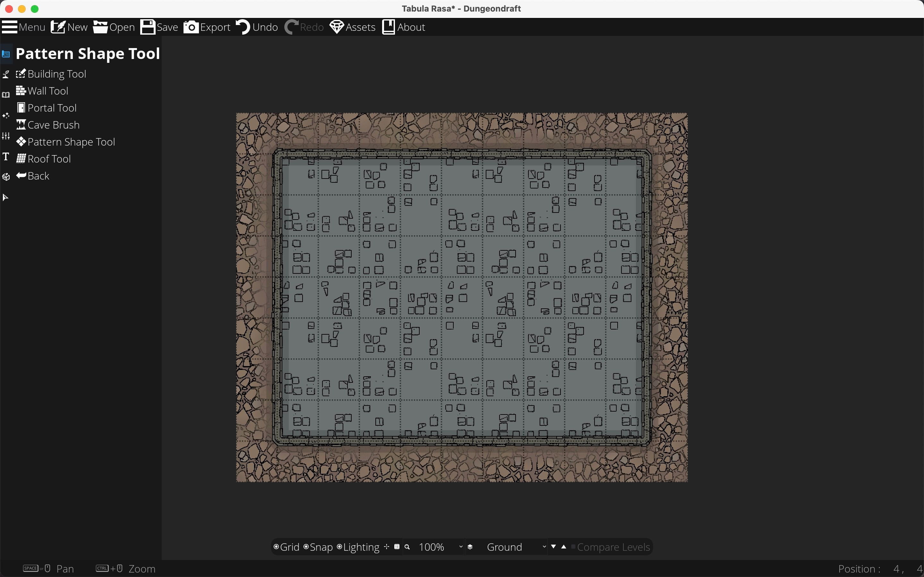The width and height of the screenshot is (924, 577).
Task: Export the current map
Action: pyautogui.click(x=207, y=27)
